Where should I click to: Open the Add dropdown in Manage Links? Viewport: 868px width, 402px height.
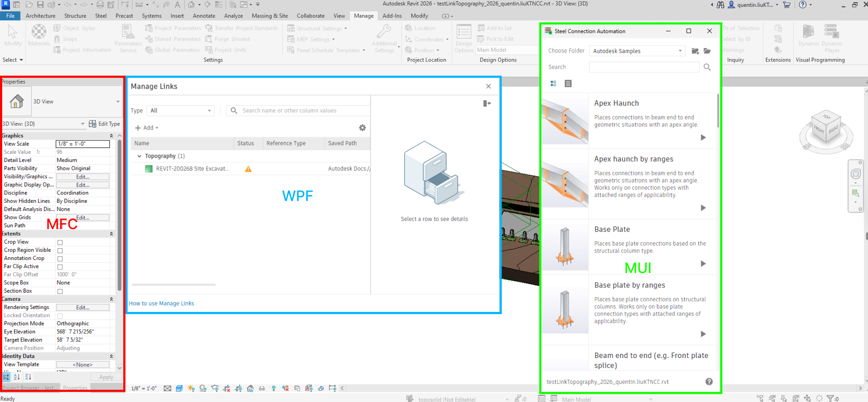(x=147, y=128)
